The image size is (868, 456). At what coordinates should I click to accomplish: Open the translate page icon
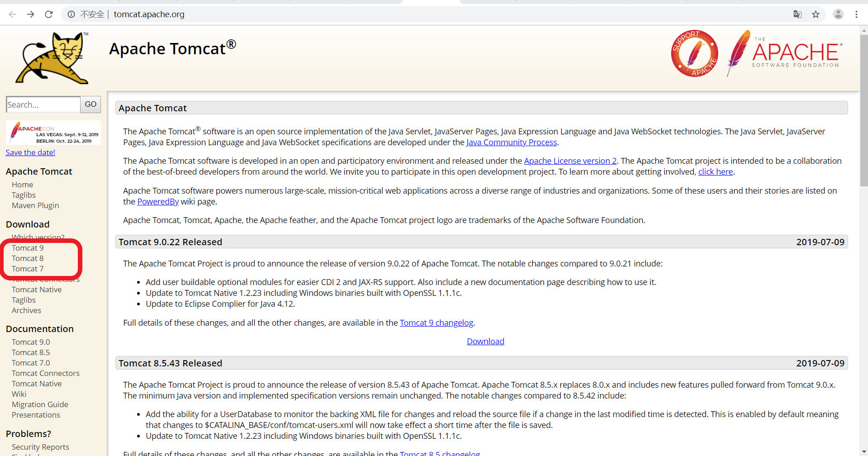tap(797, 14)
